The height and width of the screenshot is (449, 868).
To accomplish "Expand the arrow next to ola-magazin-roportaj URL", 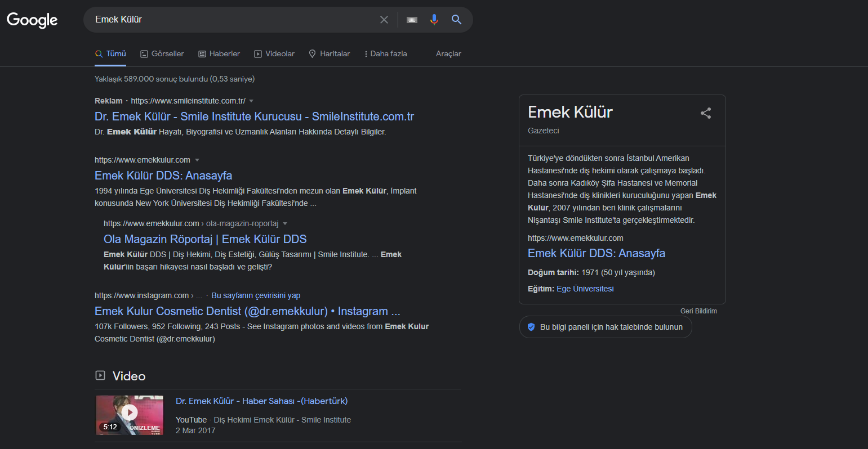I will (x=285, y=223).
